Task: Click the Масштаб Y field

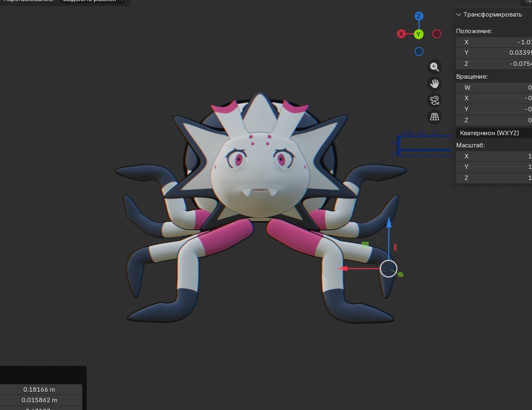Action: [494, 167]
